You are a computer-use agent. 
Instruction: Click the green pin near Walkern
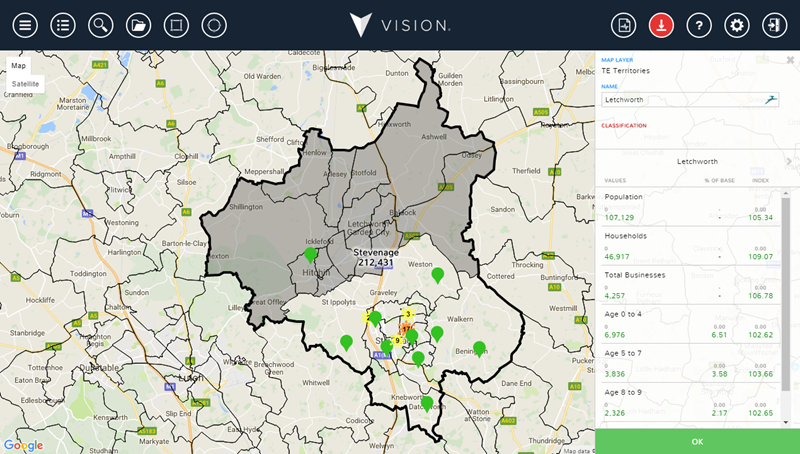437,334
